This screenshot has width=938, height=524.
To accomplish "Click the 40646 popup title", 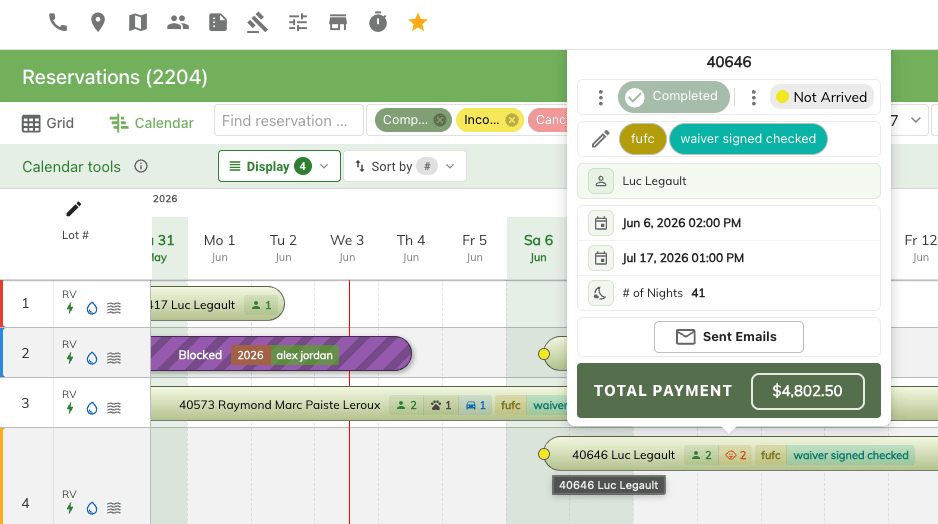I will pyautogui.click(x=729, y=62).
